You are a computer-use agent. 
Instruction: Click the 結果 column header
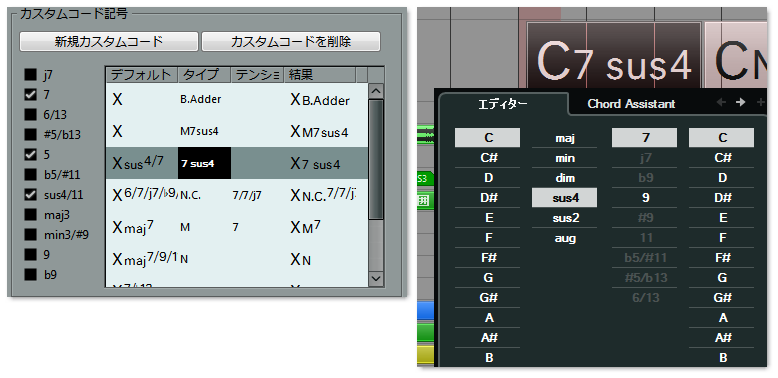tap(320, 75)
